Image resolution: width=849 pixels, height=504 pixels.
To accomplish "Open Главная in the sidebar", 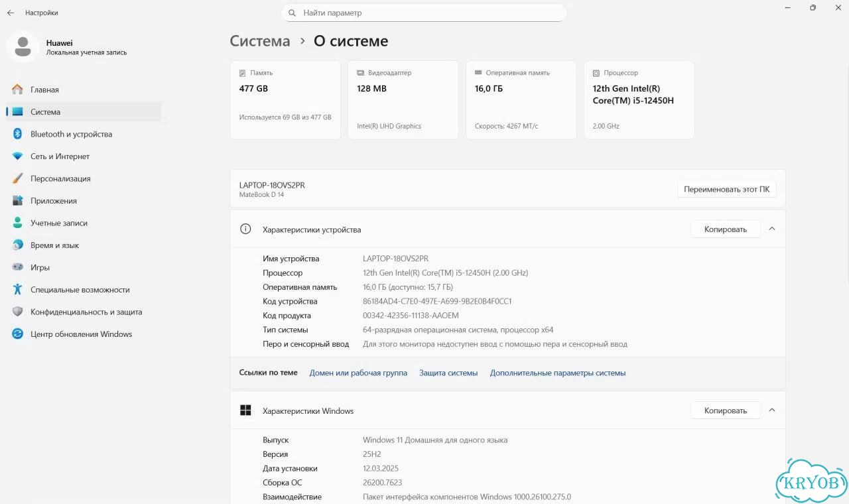I will tap(84, 90).
